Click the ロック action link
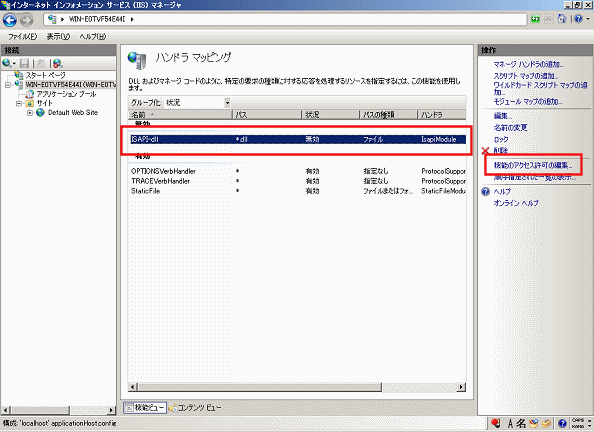 pos(501,139)
